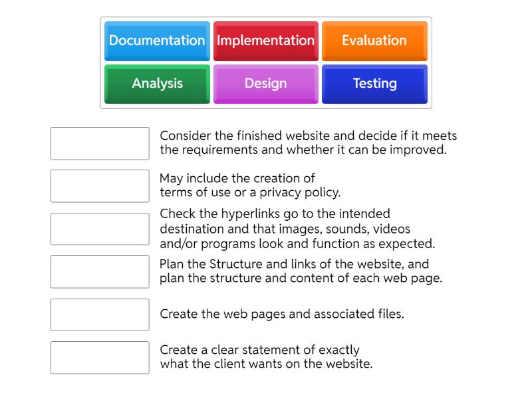
Task: Click the 'terms of use or a privacy policy' text
Action: coord(250,192)
